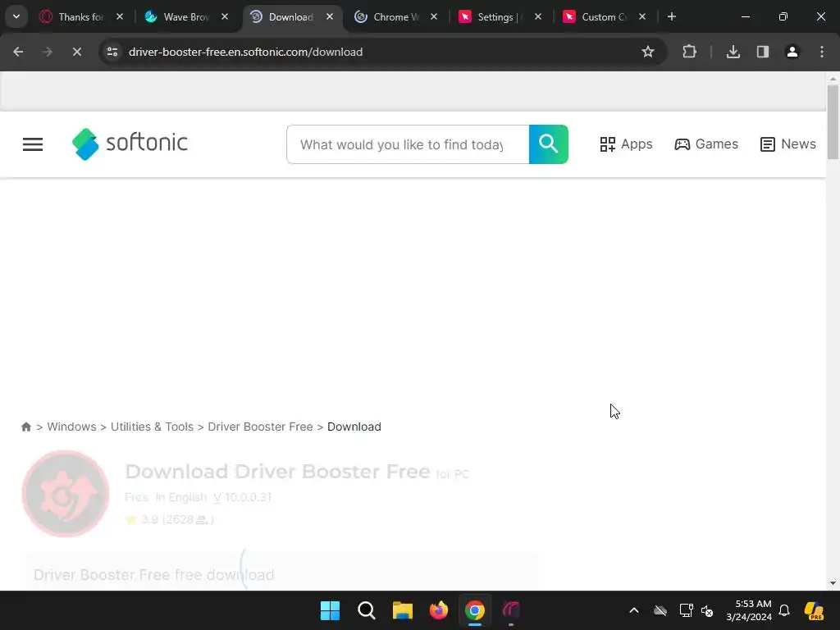The height and width of the screenshot is (630, 840).
Task: Close the 'Thanks for' tab
Action: click(x=120, y=16)
